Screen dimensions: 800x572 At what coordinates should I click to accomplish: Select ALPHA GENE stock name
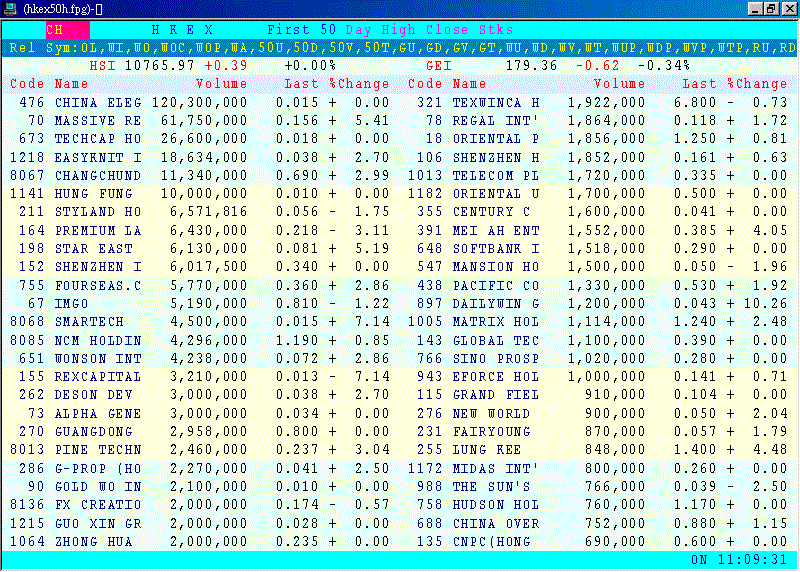98,414
